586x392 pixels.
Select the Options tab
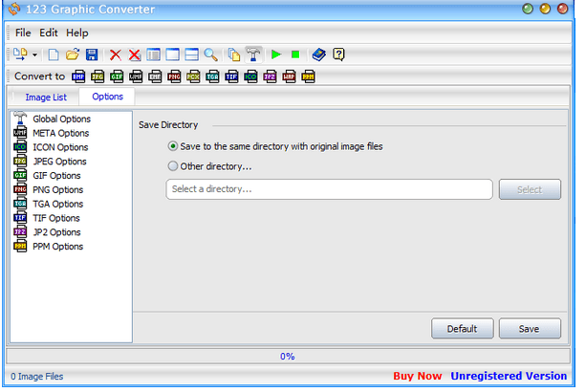(x=108, y=97)
